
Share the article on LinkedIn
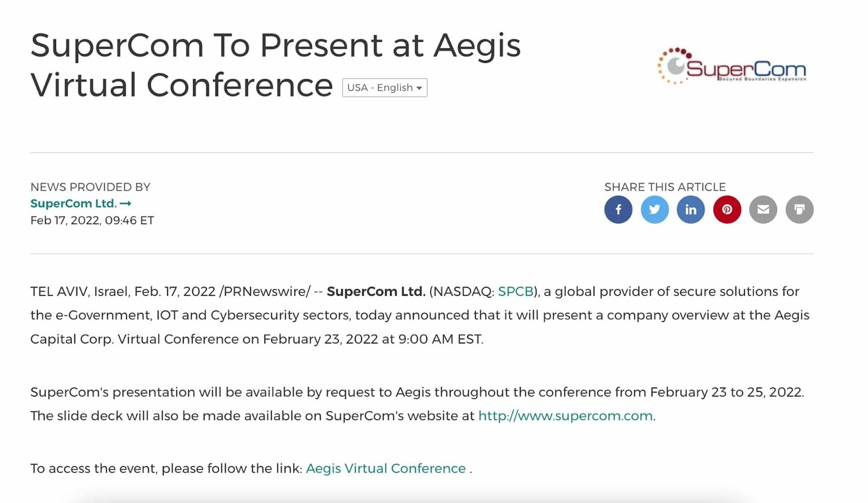pyautogui.click(x=691, y=210)
